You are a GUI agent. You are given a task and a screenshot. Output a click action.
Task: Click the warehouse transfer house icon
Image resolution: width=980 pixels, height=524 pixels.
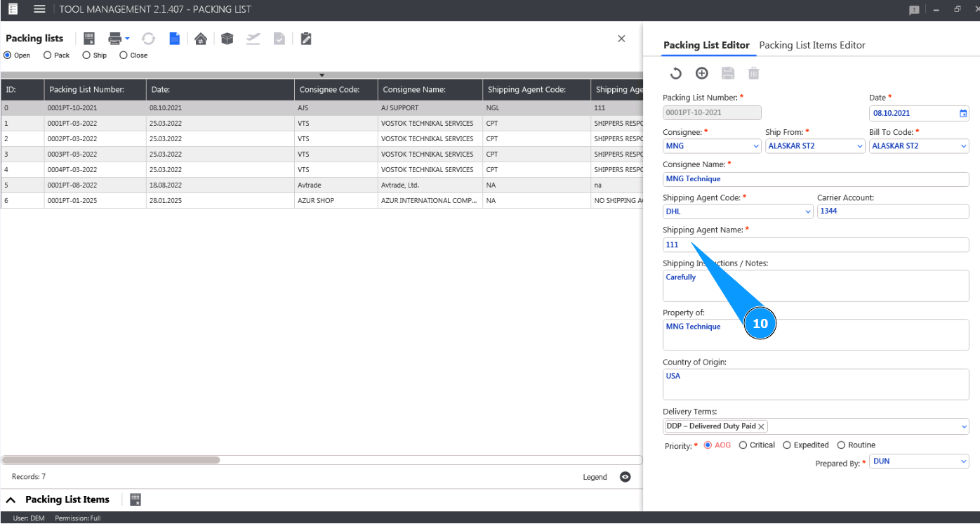point(201,39)
